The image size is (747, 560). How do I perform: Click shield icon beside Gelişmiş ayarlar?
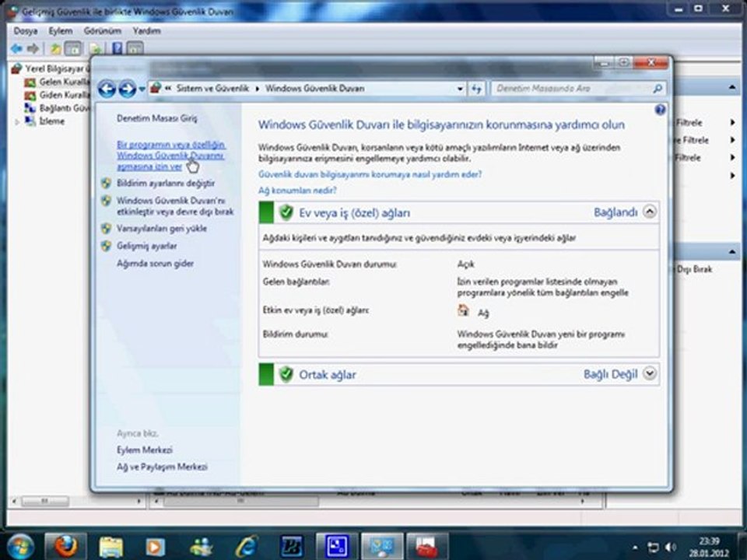(x=107, y=247)
